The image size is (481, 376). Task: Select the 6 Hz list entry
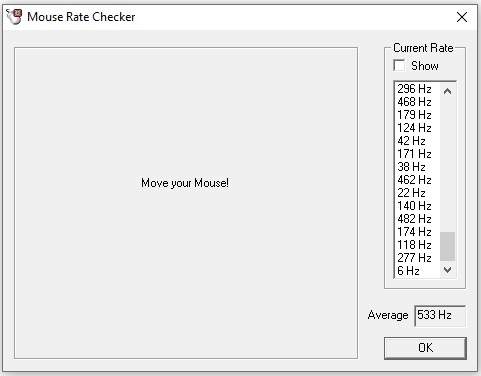[x=417, y=271]
